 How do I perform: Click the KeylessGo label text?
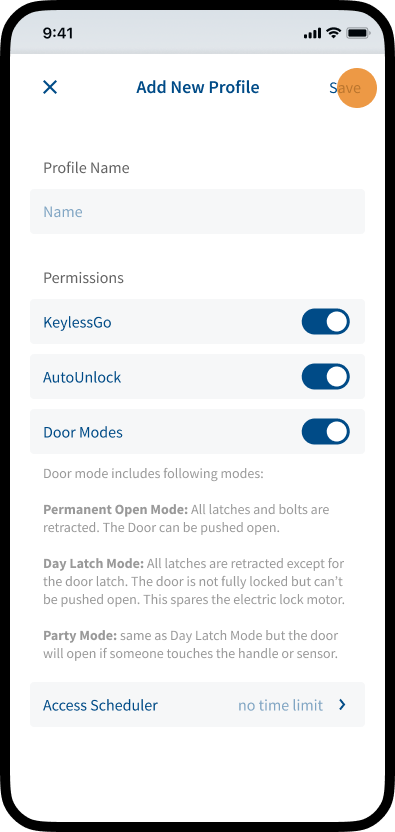coord(78,323)
